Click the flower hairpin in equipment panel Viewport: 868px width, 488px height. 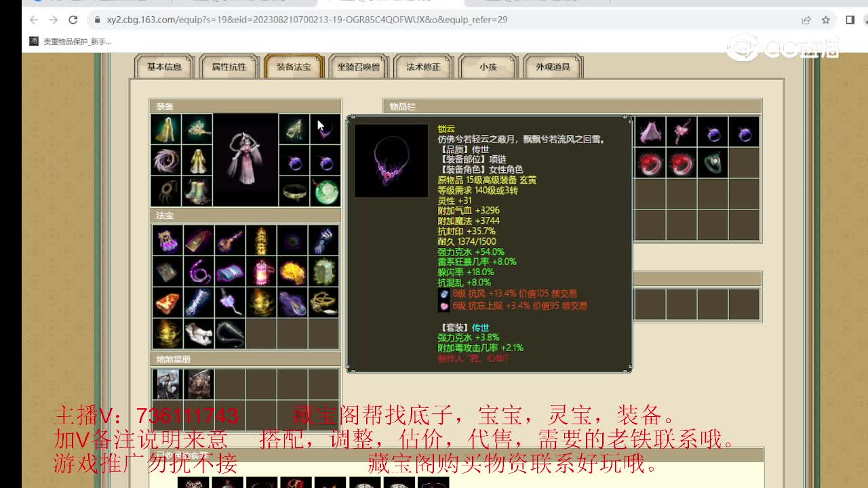[197, 129]
